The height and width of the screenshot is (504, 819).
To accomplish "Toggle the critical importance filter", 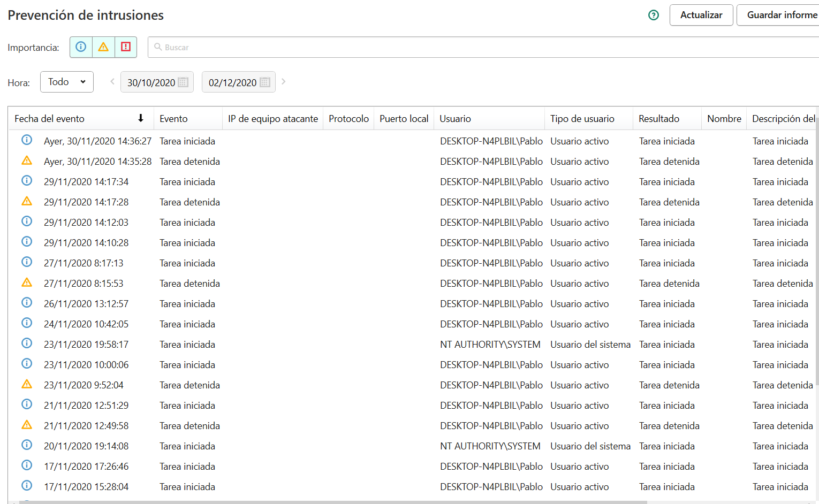I will [126, 47].
